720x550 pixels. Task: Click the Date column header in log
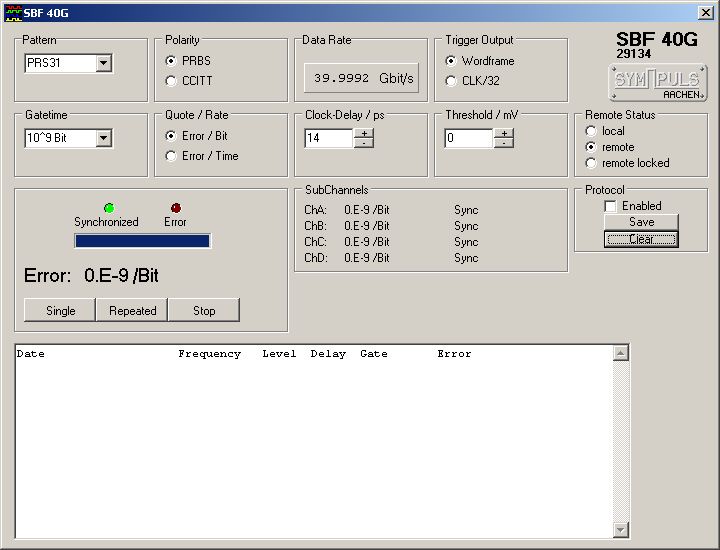pyautogui.click(x=31, y=354)
